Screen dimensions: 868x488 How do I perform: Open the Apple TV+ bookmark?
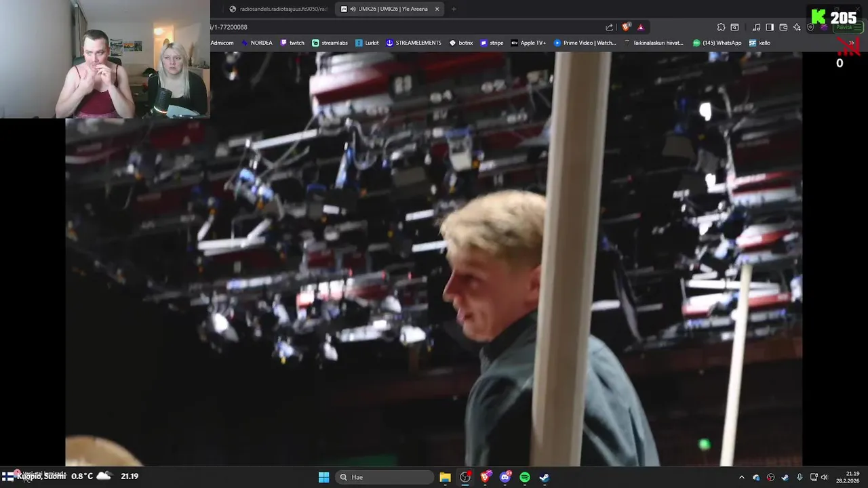pos(528,43)
